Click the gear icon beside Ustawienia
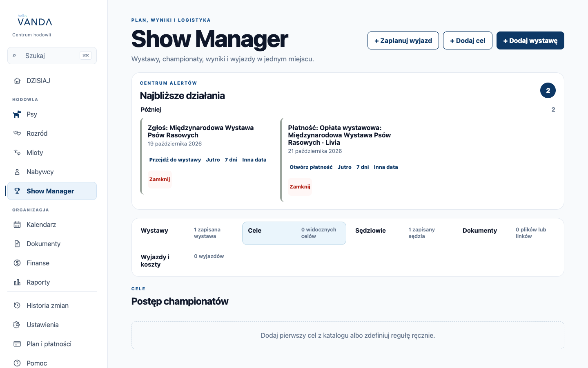 point(17,325)
